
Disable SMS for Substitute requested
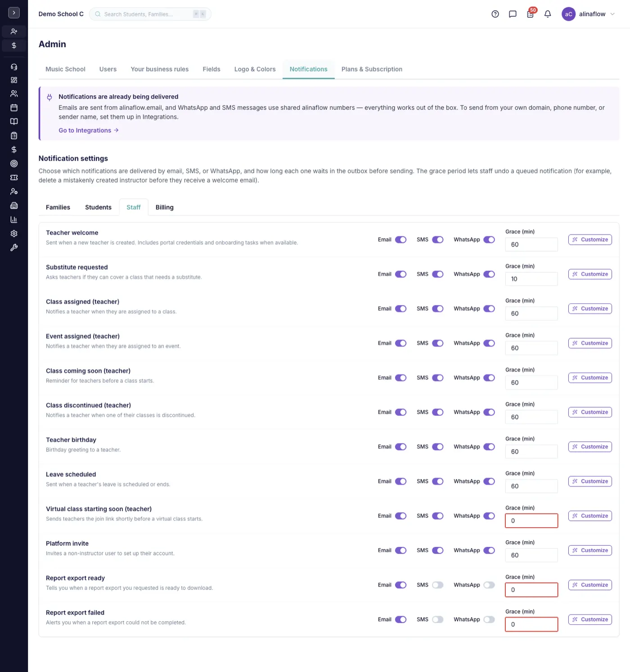pos(438,274)
